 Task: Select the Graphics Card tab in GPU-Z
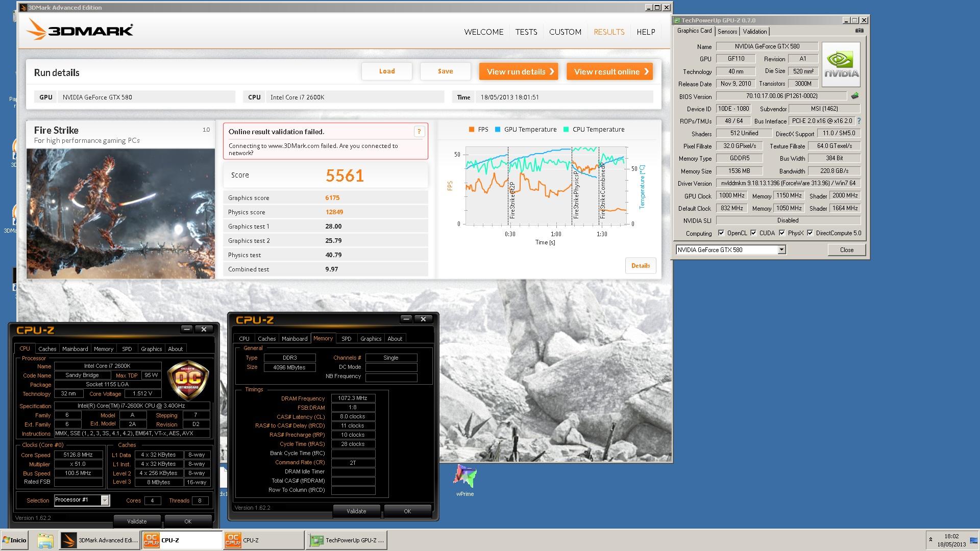pyautogui.click(x=694, y=31)
